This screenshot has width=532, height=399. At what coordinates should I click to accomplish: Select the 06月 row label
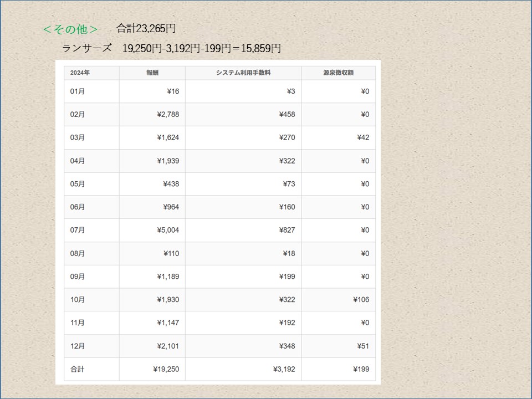78,207
